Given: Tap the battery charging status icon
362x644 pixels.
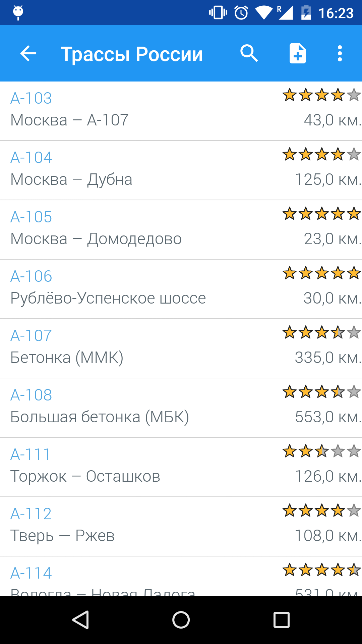Looking at the screenshot, I should pos(306,13).
